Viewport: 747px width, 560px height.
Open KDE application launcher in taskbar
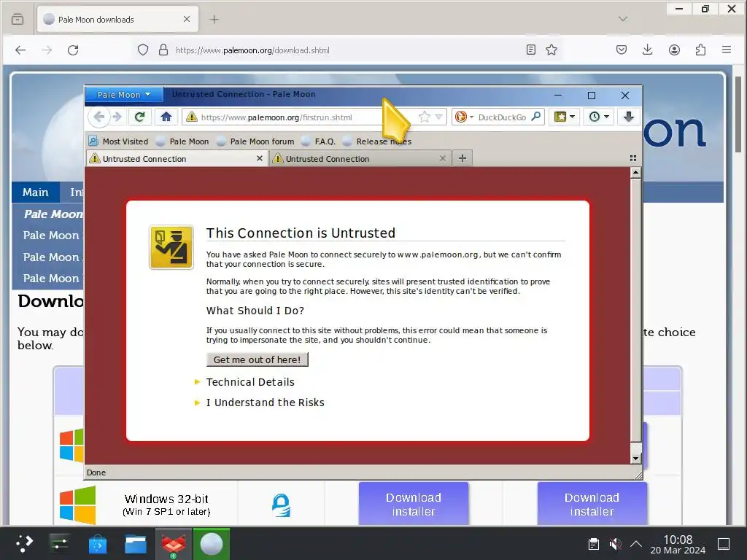[x=24, y=543]
